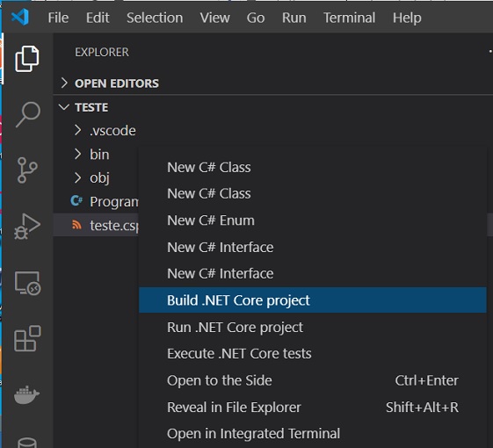
Task: Choose the second New C# Interface entry
Action: click(x=313, y=273)
